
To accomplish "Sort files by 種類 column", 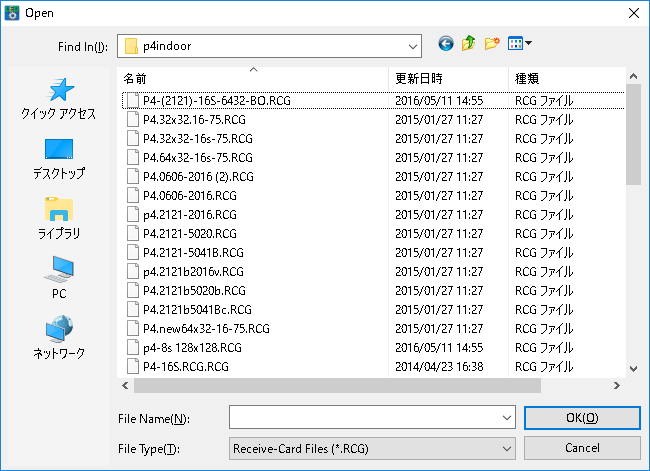I will [x=567, y=78].
